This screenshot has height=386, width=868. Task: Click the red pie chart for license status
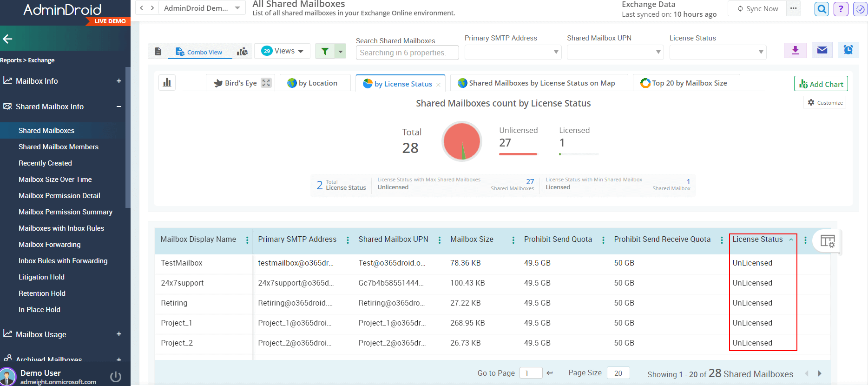click(x=461, y=141)
